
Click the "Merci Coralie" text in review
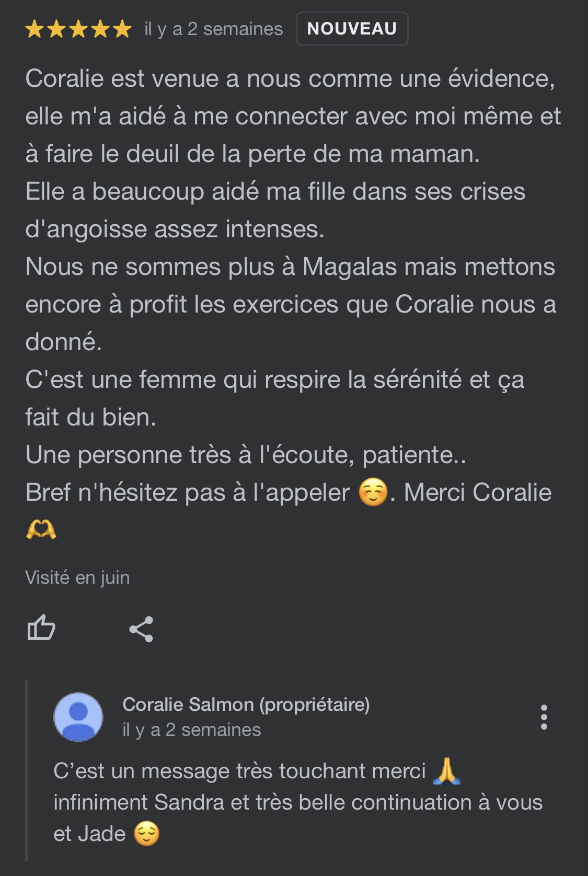(478, 492)
